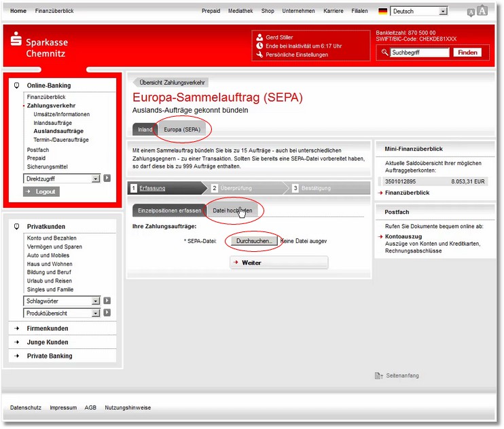Click the Sparkasse Chemnitz logo
The height and width of the screenshot is (429, 504).
[39, 46]
